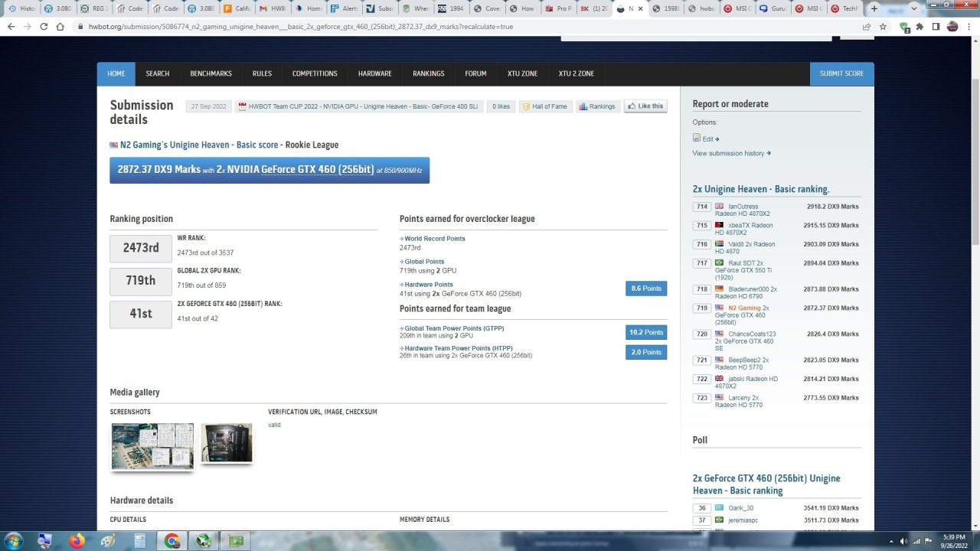Open the PC case photo thumbnail

(x=227, y=443)
